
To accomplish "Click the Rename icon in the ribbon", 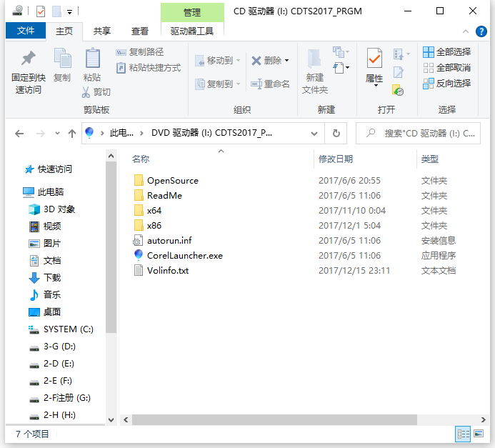I will (256, 84).
